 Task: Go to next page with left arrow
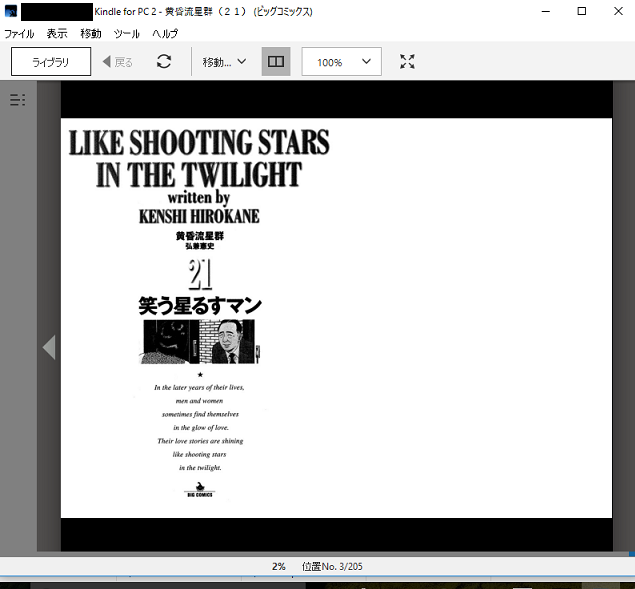point(49,347)
